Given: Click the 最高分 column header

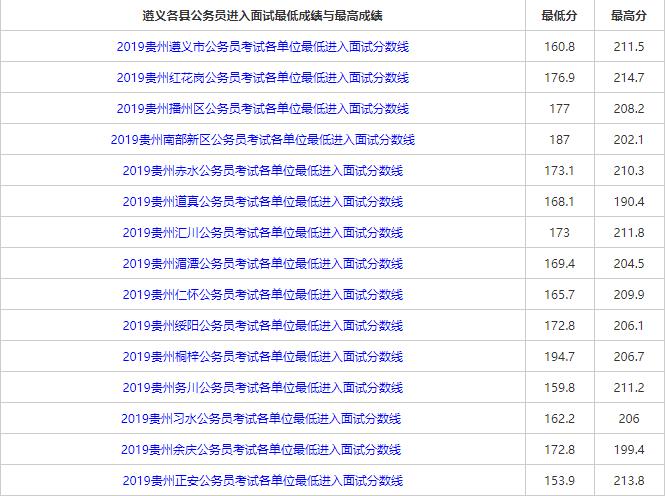Looking at the screenshot, I should (x=628, y=16).
